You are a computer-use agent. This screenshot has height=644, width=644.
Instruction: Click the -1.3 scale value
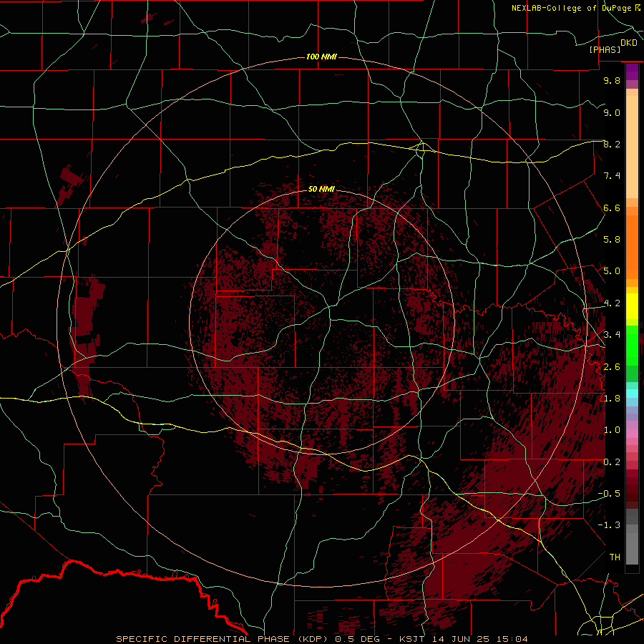pos(609,525)
